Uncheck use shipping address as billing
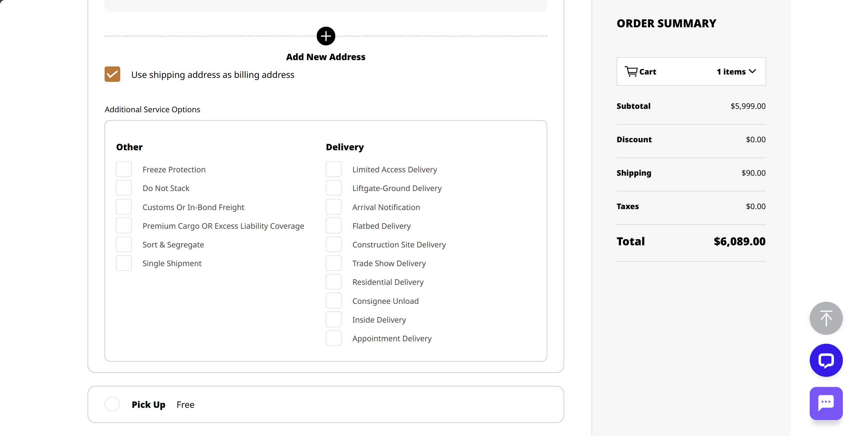 tap(112, 74)
